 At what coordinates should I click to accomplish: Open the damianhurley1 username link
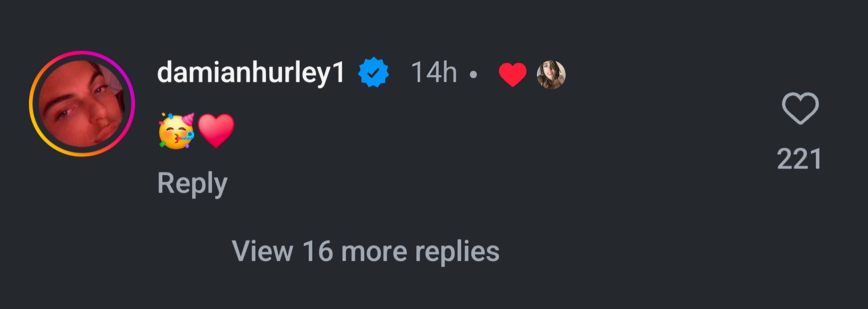click(250, 72)
